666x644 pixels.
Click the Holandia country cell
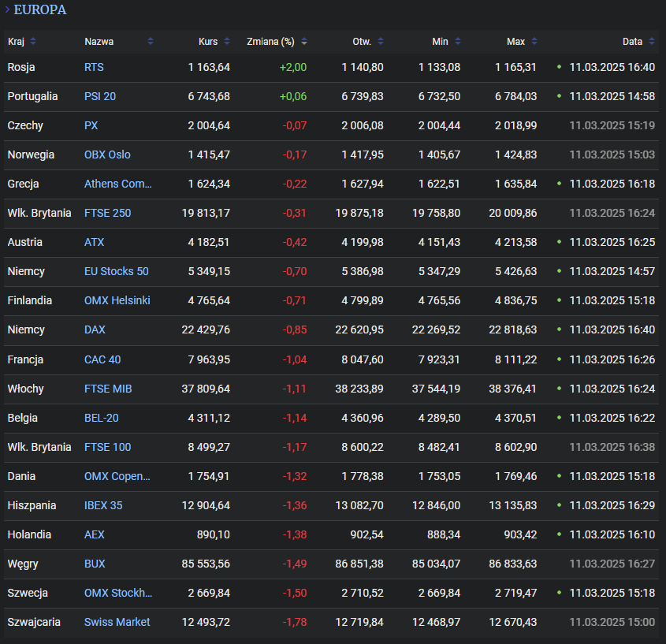29,534
